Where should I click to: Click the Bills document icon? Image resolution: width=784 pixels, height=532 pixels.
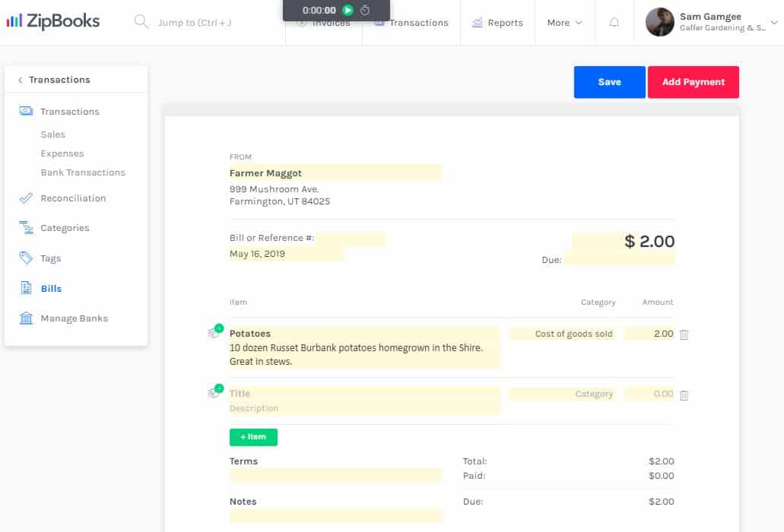tap(26, 288)
